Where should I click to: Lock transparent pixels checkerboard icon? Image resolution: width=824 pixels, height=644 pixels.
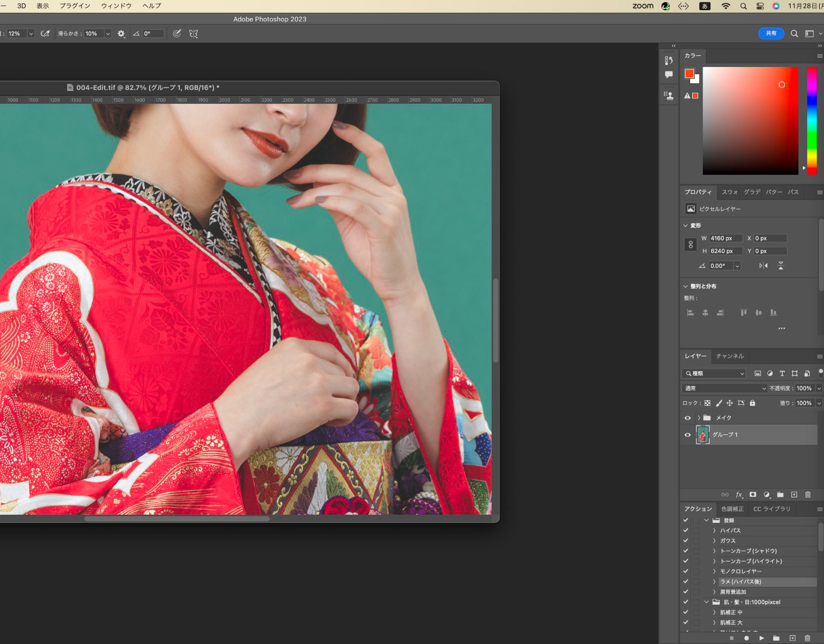coord(708,403)
